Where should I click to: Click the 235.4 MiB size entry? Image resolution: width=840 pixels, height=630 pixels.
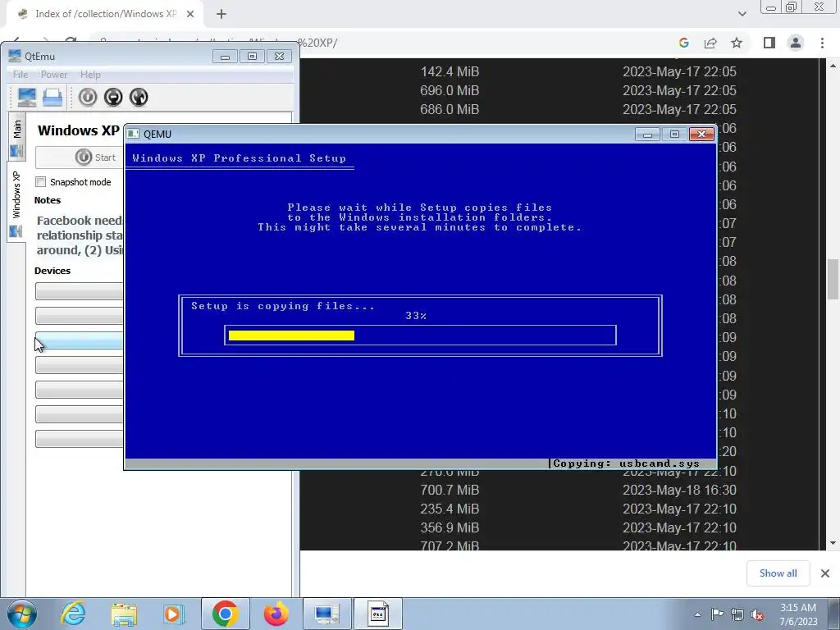pyautogui.click(x=450, y=509)
